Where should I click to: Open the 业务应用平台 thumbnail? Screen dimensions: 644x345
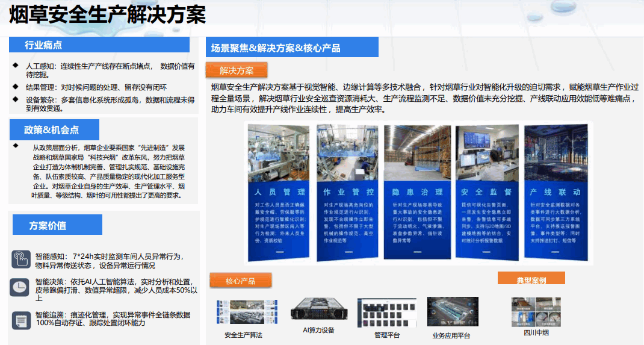point(452,312)
